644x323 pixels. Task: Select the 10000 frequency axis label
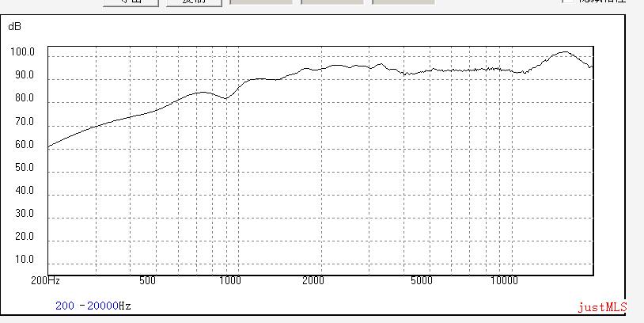click(504, 281)
